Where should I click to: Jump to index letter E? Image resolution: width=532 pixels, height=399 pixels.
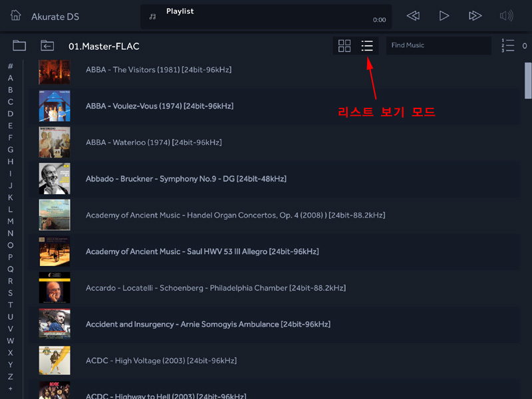coord(11,126)
